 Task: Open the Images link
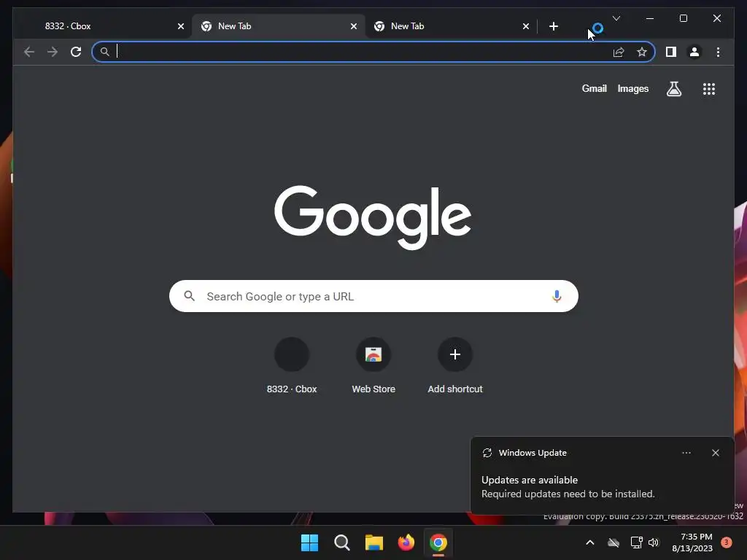[x=632, y=88]
